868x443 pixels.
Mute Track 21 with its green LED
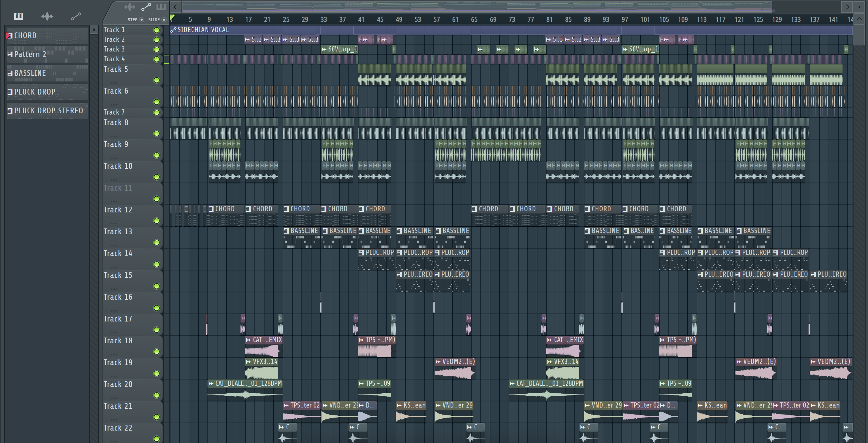[157, 417]
